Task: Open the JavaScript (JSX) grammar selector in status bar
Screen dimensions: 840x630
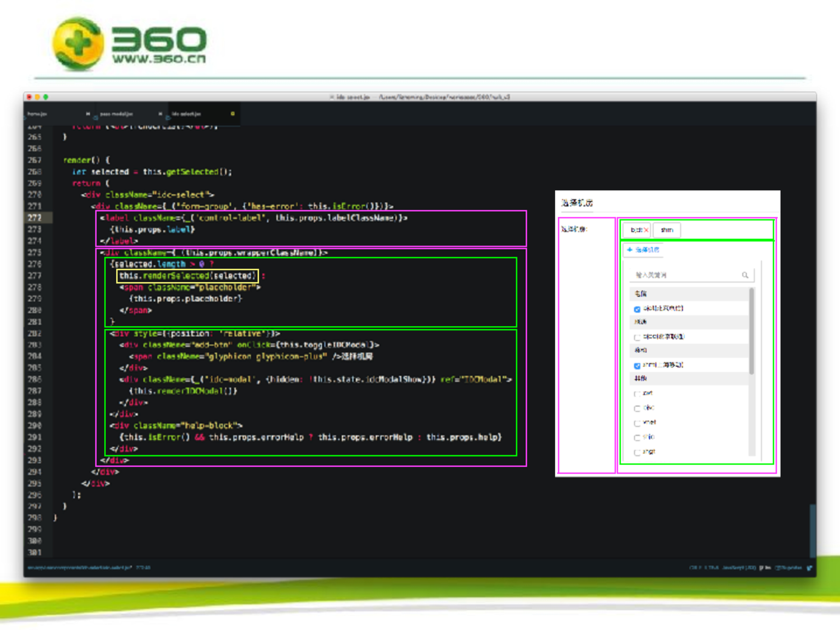Action: [739, 568]
